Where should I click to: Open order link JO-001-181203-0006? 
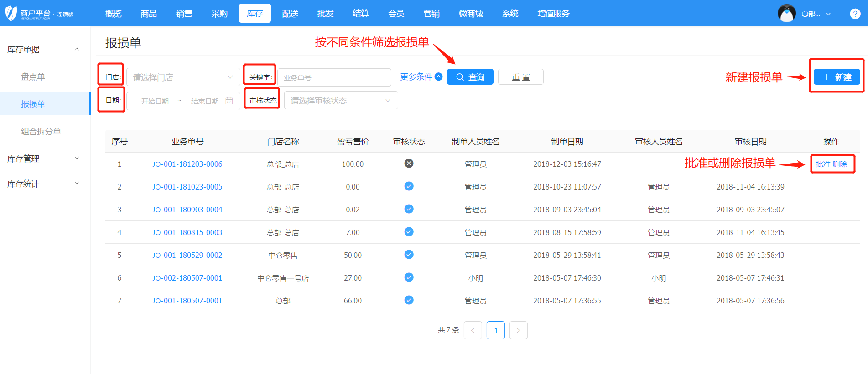187,164
